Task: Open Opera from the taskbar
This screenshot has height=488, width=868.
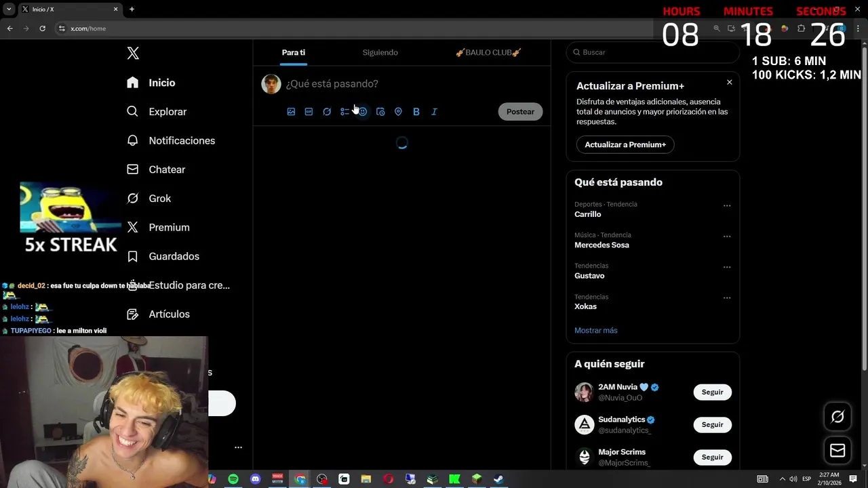Action: (x=388, y=479)
